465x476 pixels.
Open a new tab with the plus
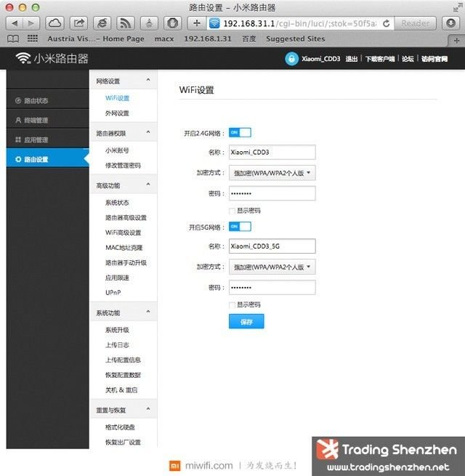point(456,41)
